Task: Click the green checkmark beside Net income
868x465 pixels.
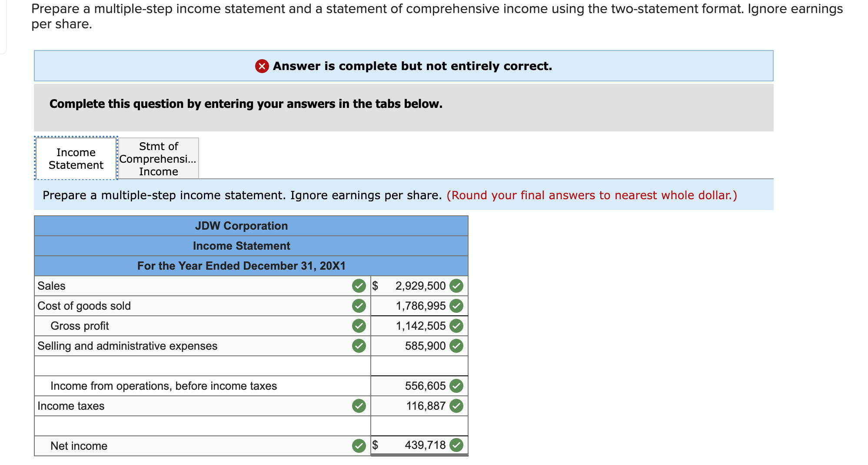Action: tap(359, 445)
